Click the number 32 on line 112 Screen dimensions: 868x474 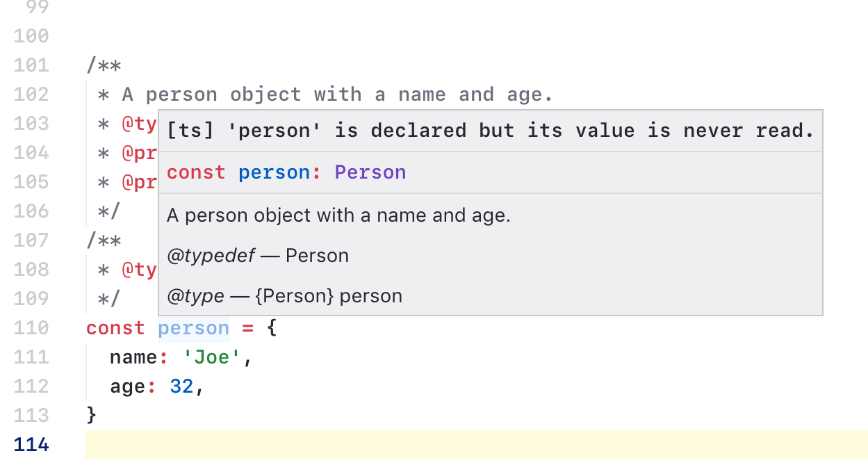[181, 386]
